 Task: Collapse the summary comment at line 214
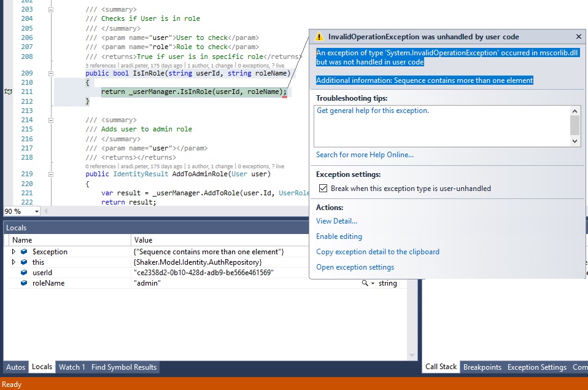click(50, 120)
